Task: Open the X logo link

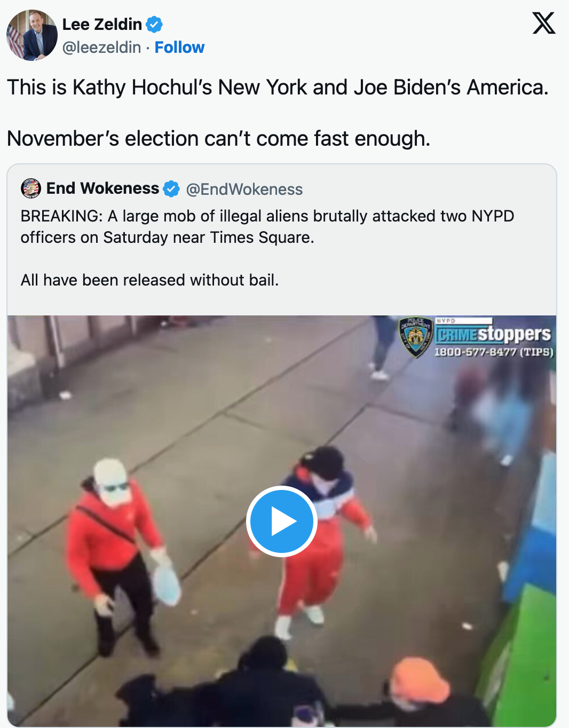Action: (x=543, y=23)
